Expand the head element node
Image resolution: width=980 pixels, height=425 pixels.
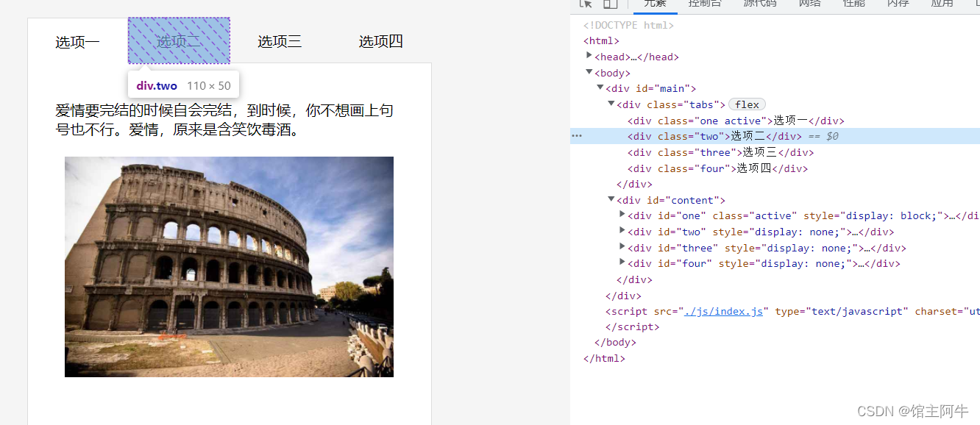pyautogui.click(x=589, y=56)
